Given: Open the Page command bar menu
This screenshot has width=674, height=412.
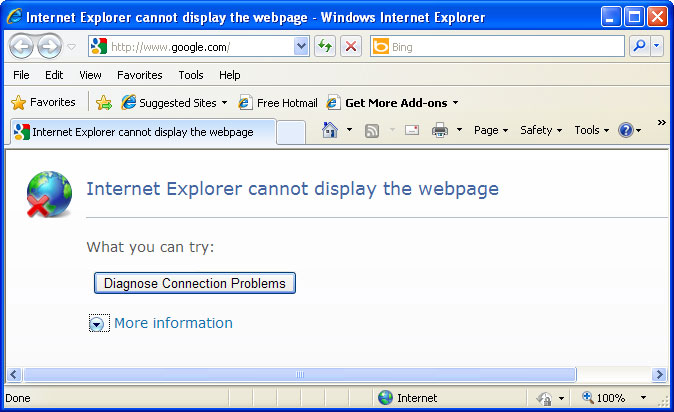Looking at the screenshot, I should click(491, 130).
